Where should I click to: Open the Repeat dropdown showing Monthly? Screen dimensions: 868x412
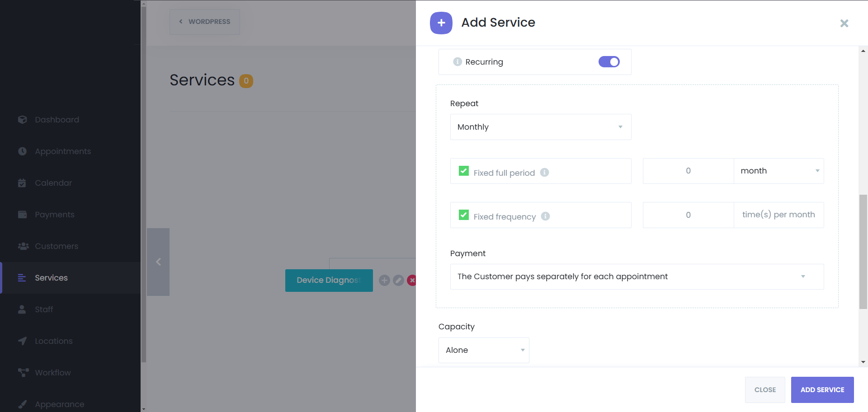pos(540,127)
